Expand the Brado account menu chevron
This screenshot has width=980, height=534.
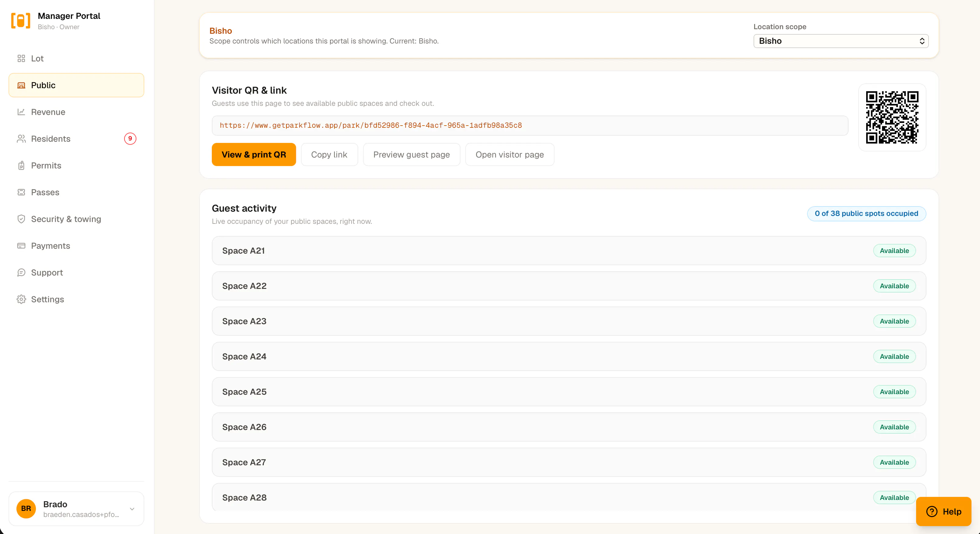point(132,509)
